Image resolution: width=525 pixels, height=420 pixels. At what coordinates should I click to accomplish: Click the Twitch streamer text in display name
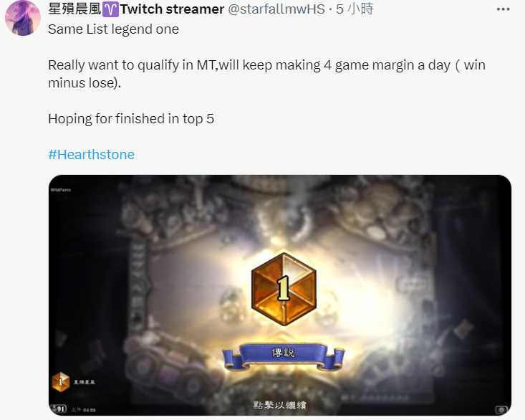(x=172, y=9)
